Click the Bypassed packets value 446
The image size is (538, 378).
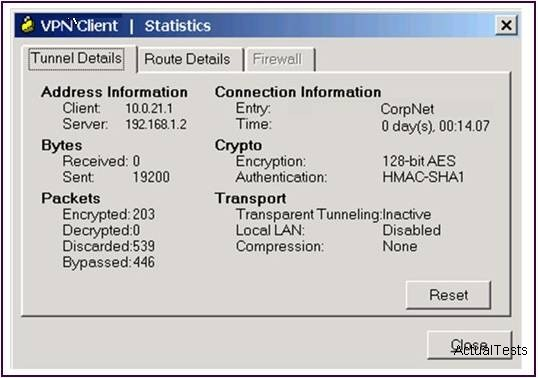pos(144,262)
